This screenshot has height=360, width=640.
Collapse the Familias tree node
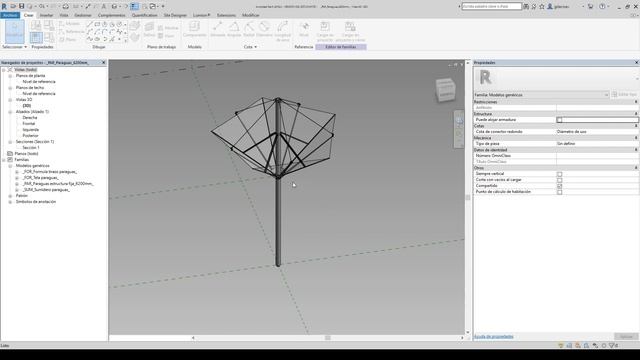pyautogui.click(x=4, y=160)
